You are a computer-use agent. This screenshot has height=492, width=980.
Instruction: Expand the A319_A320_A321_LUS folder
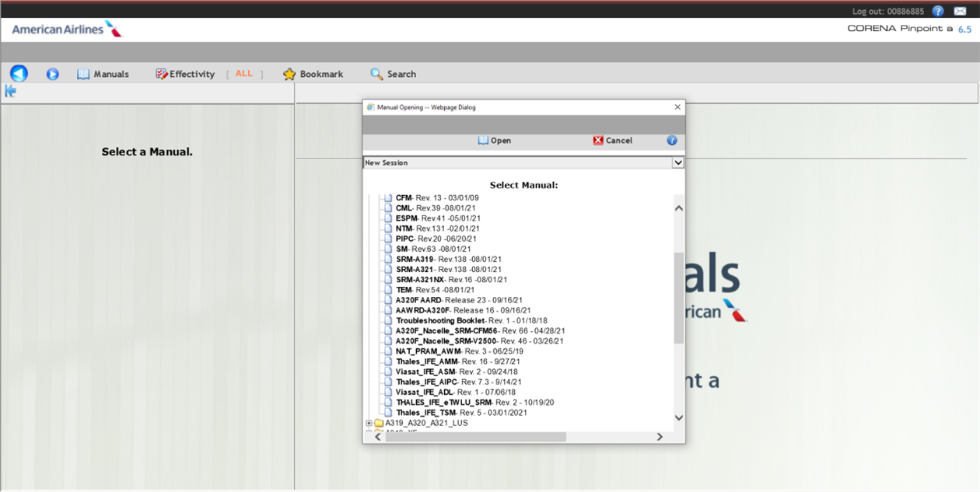point(369,424)
